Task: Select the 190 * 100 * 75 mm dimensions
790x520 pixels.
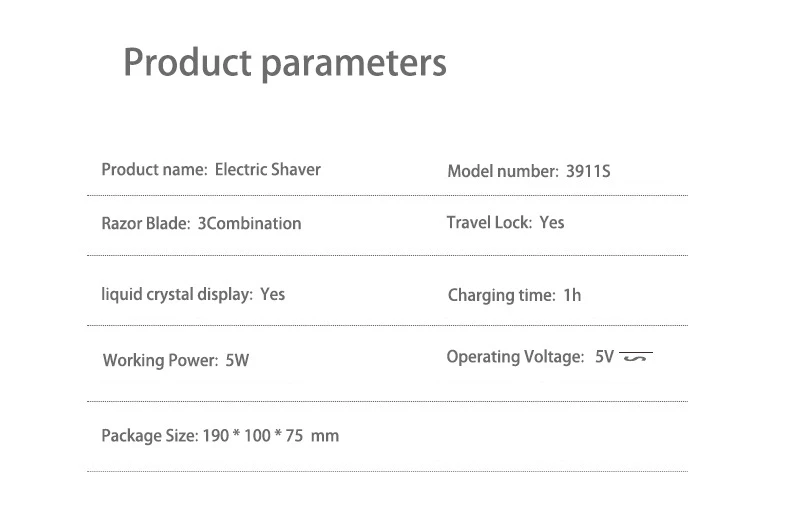Action: pos(270,436)
